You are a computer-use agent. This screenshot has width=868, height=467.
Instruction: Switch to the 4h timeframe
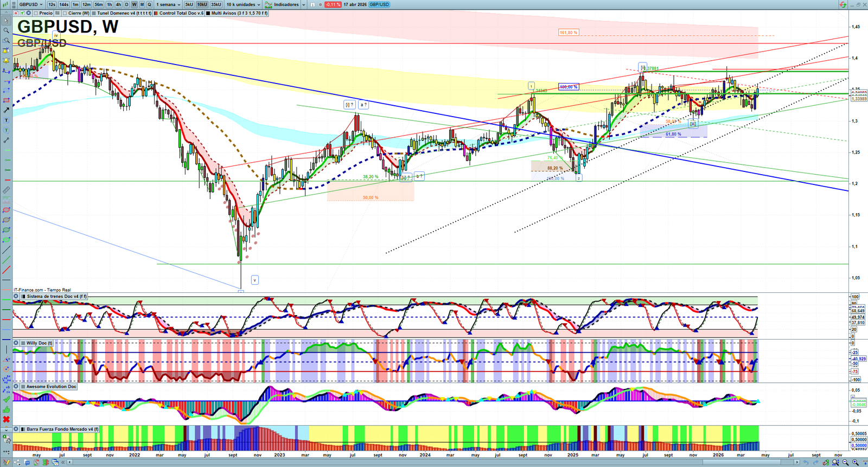tap(118, 4)
